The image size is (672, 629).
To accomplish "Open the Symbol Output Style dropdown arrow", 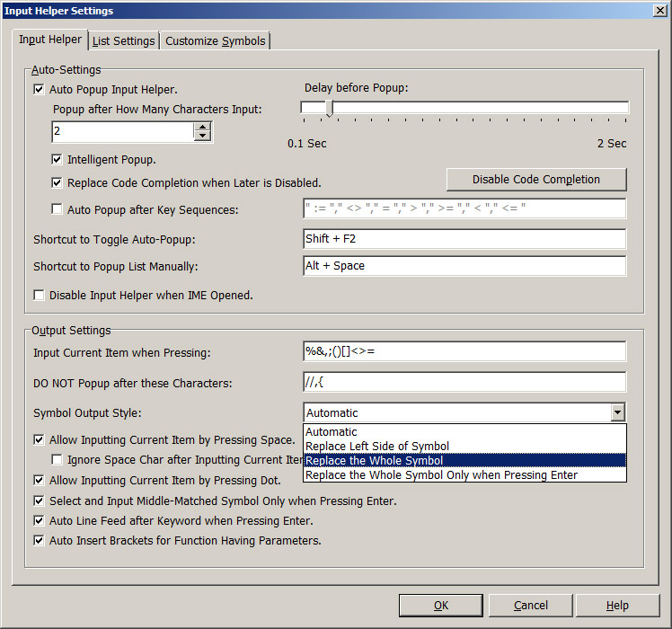I will [x=617, y=412].
